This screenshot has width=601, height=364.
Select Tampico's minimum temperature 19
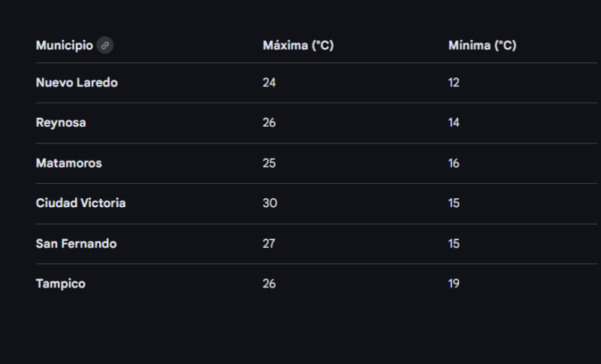point(454,284)
